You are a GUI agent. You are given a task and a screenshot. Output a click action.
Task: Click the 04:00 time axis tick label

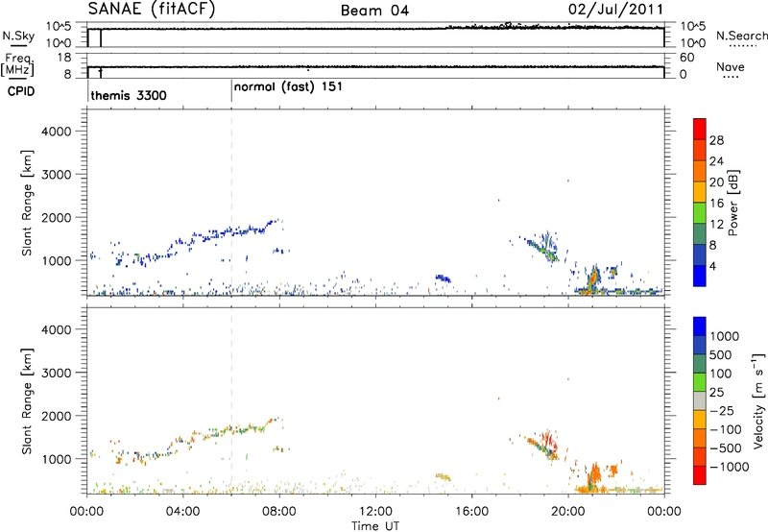[183, 512]
